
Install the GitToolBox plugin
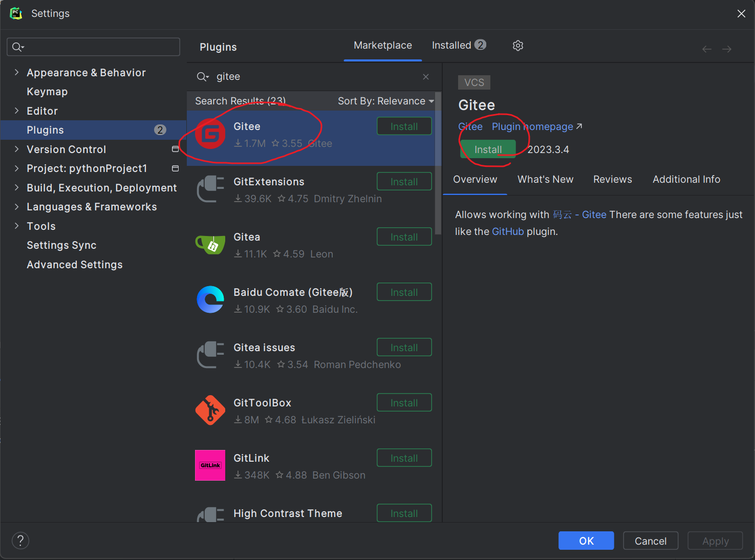pyautogui.click(x=404, y=403)
